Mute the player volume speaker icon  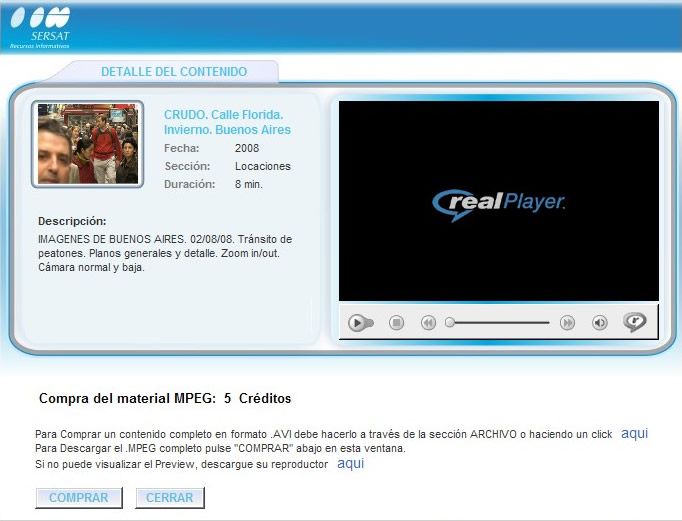point(600,323)
